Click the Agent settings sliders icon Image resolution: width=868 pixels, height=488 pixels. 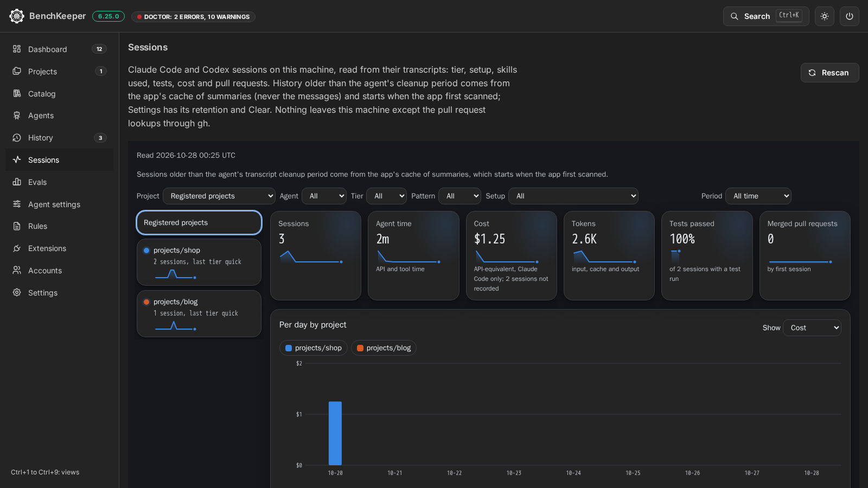pos(17,204)
